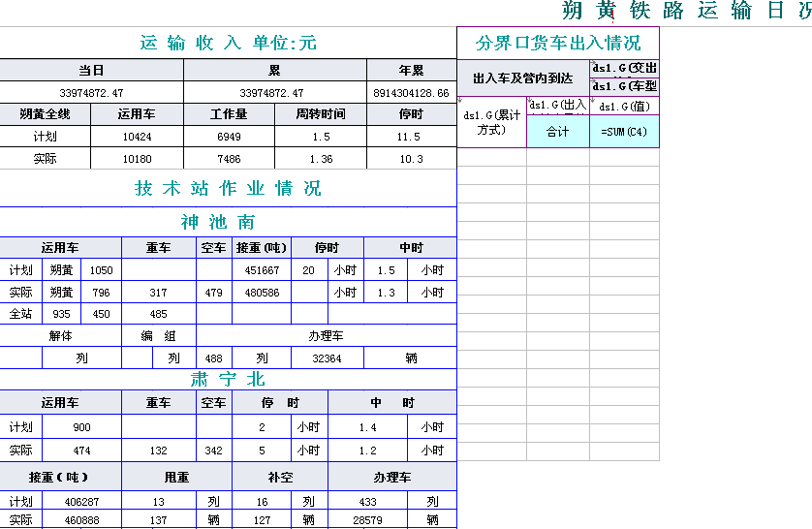Select the 8914304128.66 yearly total cell
The width and height of the screenshot is (812, 529).
click(411, 93)
